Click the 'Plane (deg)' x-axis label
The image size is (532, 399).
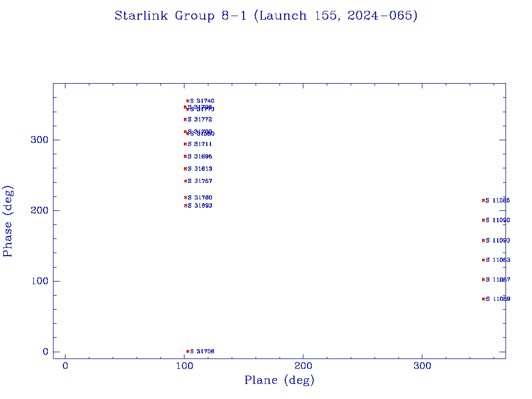[x=280, y=380]
